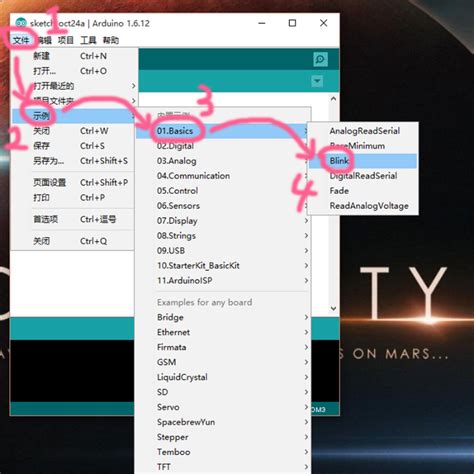Open SpacebrewYun library examples
This screenshot has height=474, width=474.
[223, 422]
